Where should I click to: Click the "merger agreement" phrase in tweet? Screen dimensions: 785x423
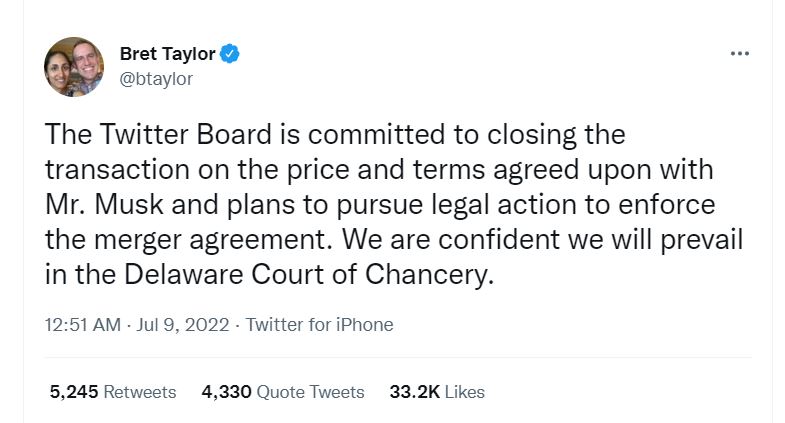[x=209, y=240]
